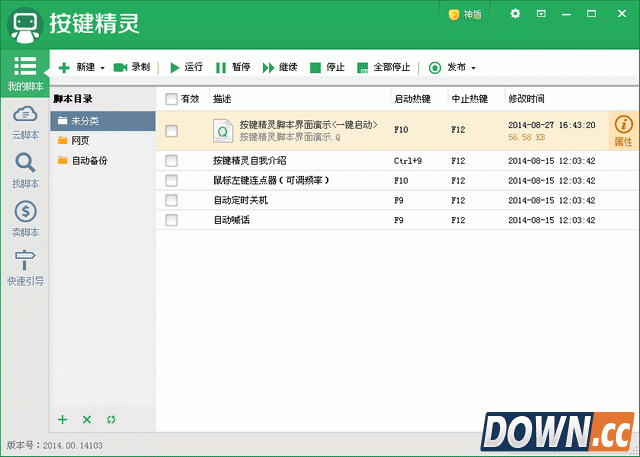Open the 神盾 shield feature
This screenshot has height=457, width=640.
[x=465, y=15]
